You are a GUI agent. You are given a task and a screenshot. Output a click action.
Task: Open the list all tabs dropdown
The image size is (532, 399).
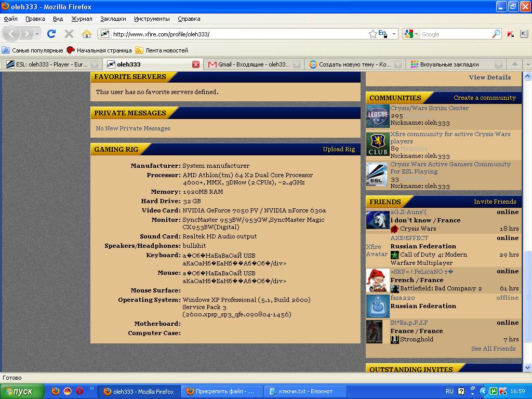pyautogui.click(x=528, y=64)
